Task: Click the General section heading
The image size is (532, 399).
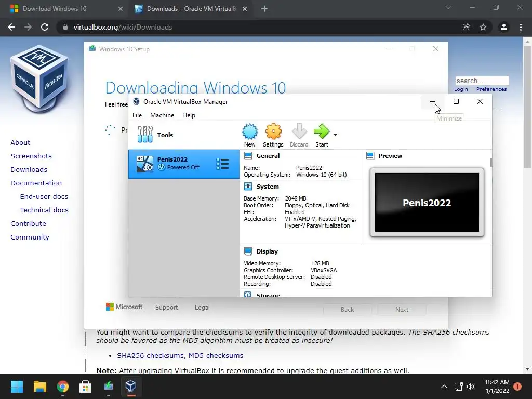Action: (x=268, y=156)
